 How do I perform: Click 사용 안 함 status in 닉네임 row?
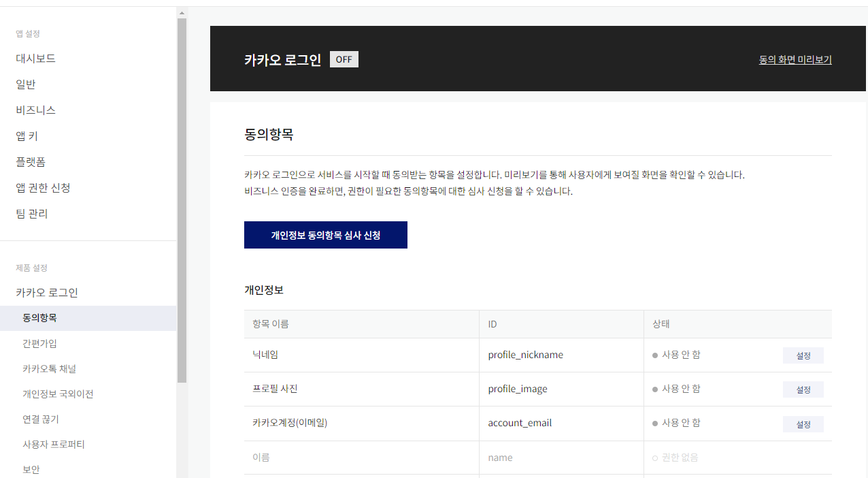click(681, 355)
